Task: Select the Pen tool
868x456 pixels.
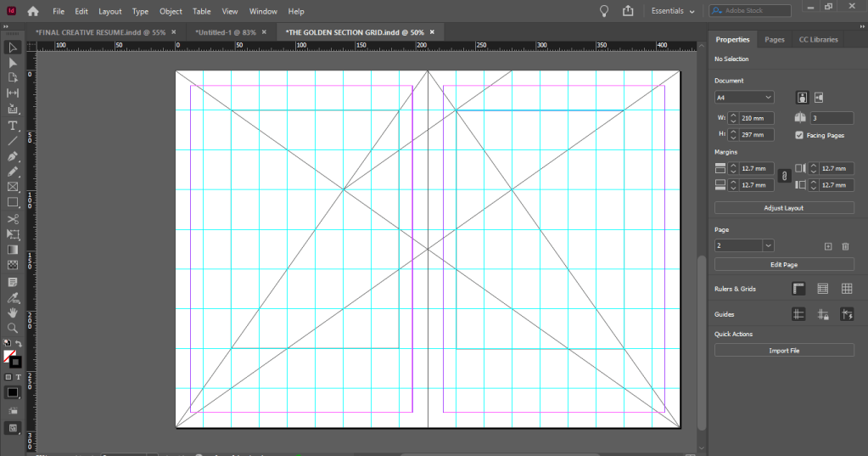Action: coord(13,157)
